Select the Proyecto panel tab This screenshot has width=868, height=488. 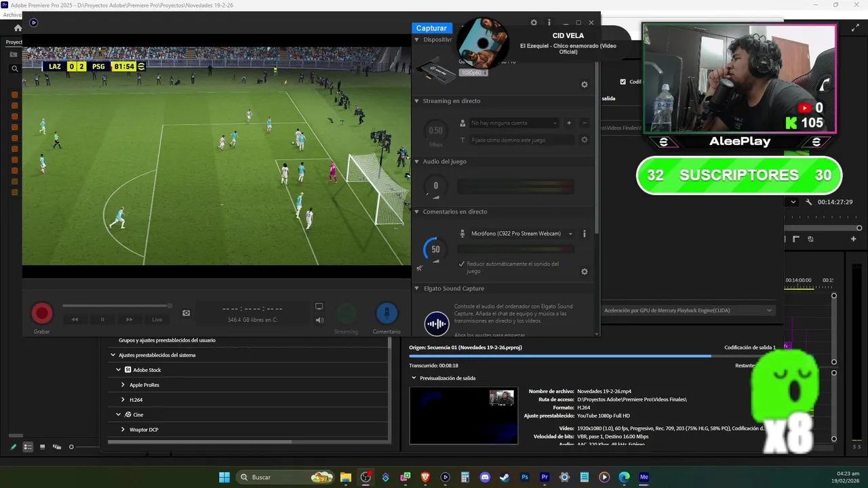click(14, 42)
